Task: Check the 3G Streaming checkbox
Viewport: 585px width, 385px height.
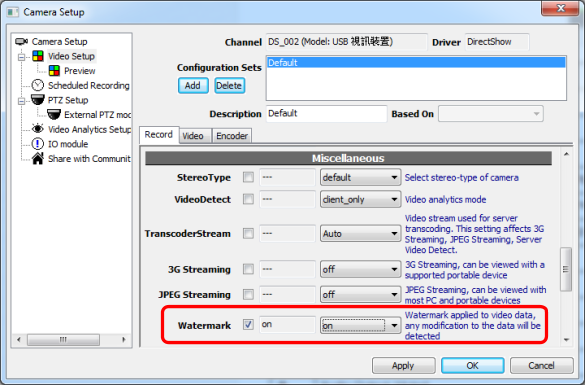Action: (x=248, y=269)
